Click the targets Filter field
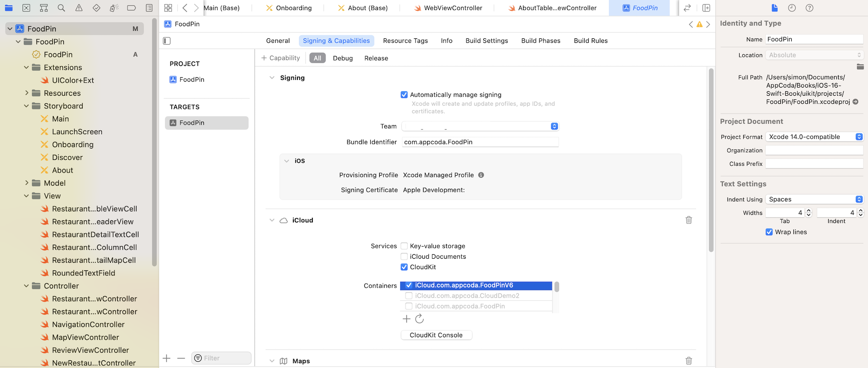Image resolution: width=868 pixels, height=368 pixels. tap(221, 358)
